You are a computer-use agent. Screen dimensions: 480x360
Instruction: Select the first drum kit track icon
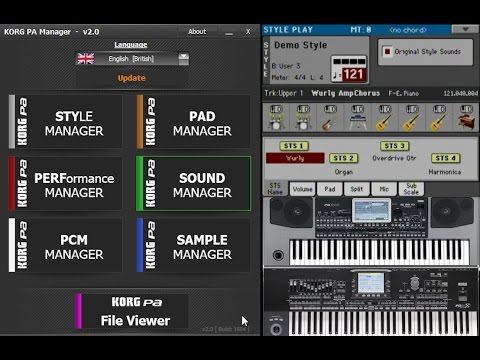point(276,117)
